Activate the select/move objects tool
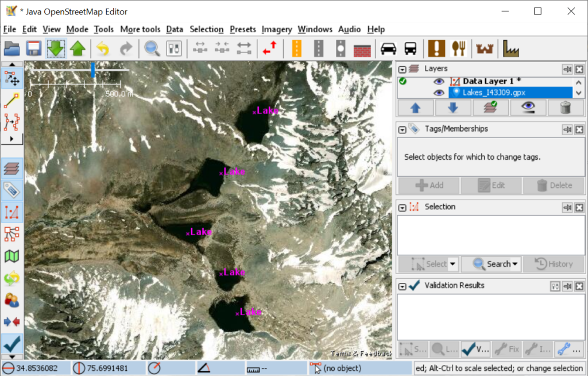Screen dimensions: 588x376 (x=12, y=79)
